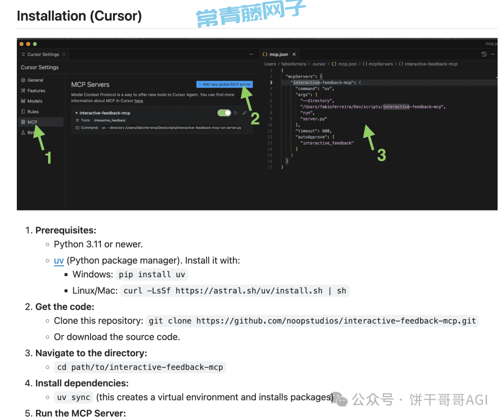Select Models in Cursor Settings sidebar
The image size is (504, 420).
pos(35,101)
